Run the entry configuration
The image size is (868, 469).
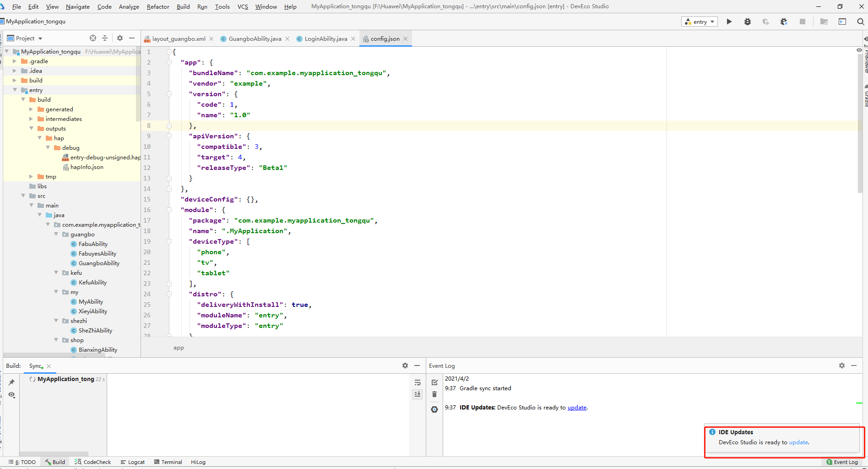coord(729,22)
